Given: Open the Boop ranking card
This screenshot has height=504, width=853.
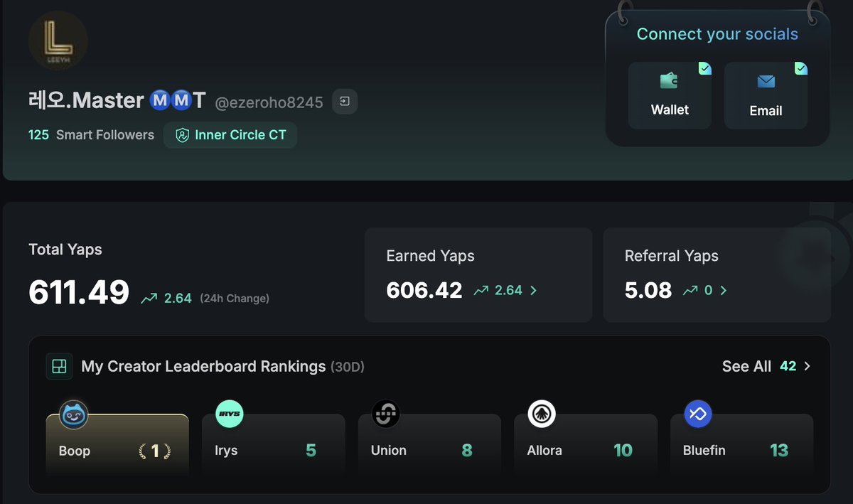Looking at the screenshot, I should pyautogui.click(x=117, y=445).
